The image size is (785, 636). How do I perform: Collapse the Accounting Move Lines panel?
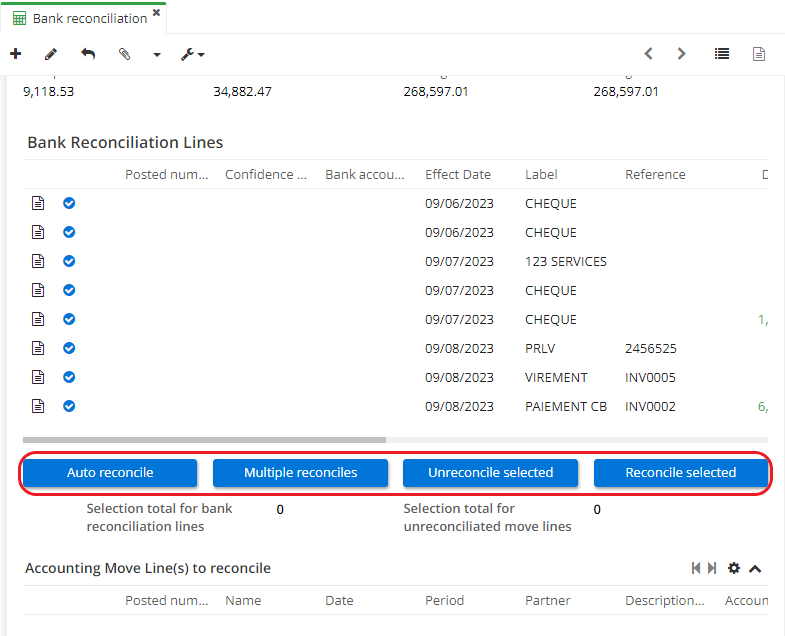755,568
